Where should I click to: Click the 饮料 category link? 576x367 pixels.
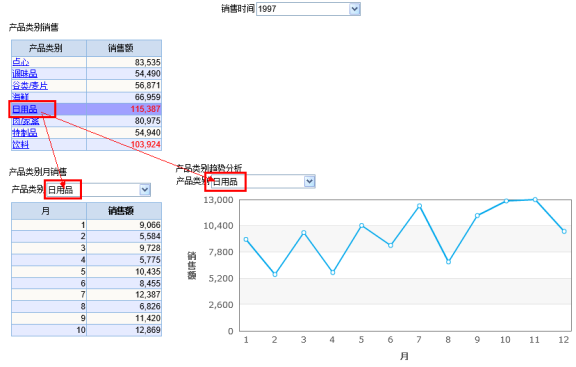(21, 144)
